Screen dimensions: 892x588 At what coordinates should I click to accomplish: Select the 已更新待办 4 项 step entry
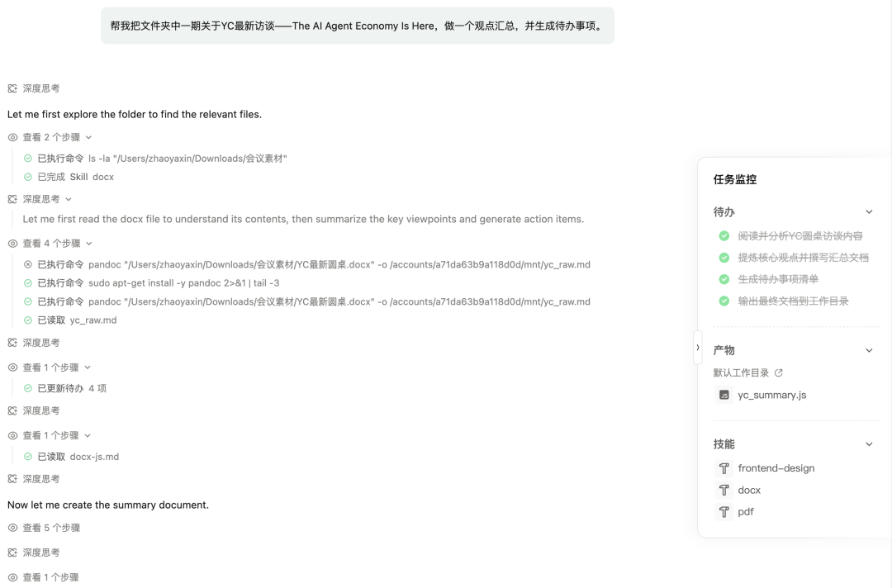click(x=71, y=388)
